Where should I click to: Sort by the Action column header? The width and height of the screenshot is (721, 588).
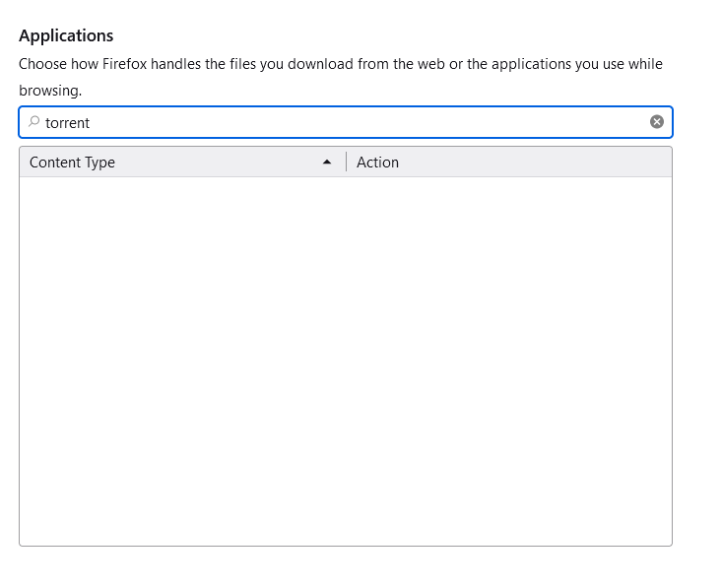(x=508, y=162)
